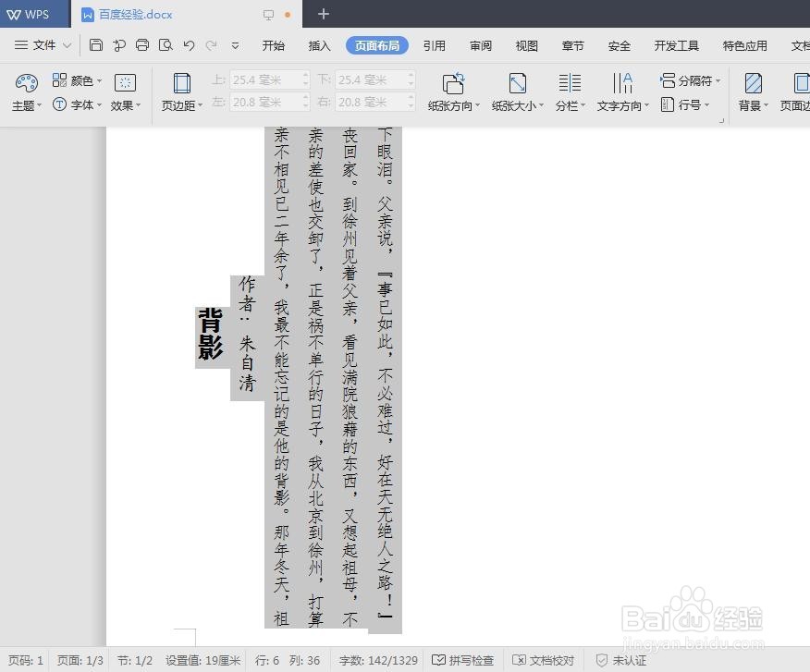Open the 分栏 columns dropdown

tap(571, 92)
